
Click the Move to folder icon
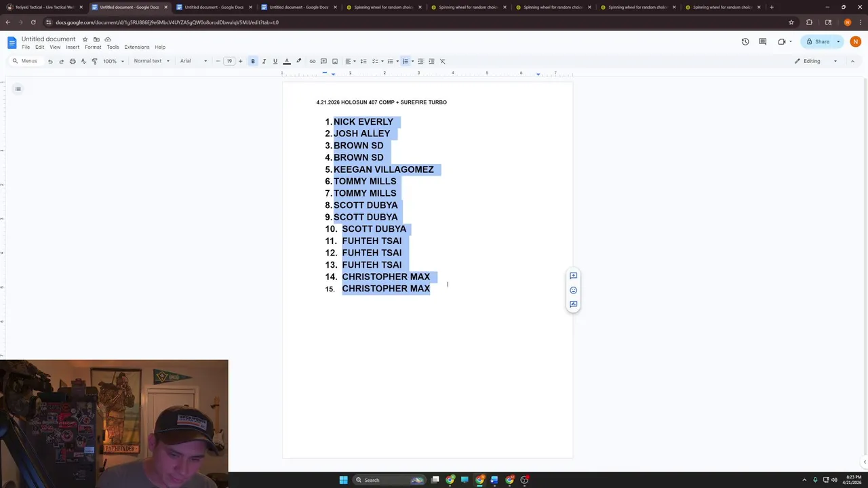click(96, 39)
